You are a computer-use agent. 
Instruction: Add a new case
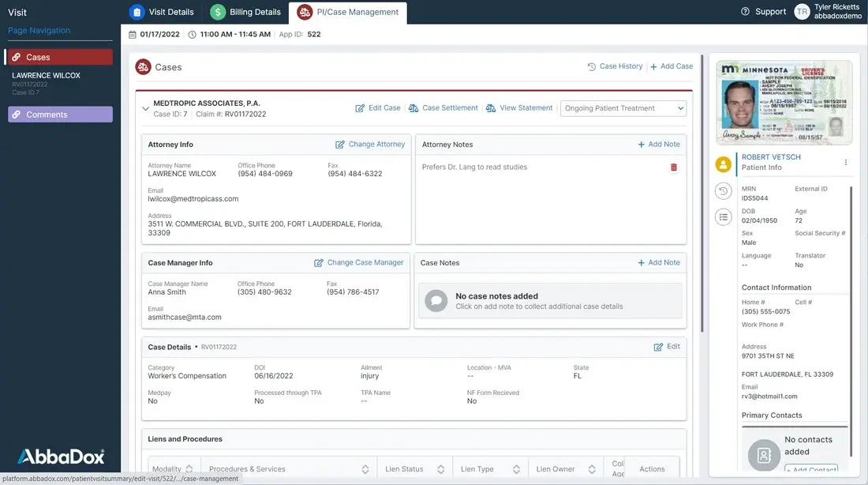point(672,66)
